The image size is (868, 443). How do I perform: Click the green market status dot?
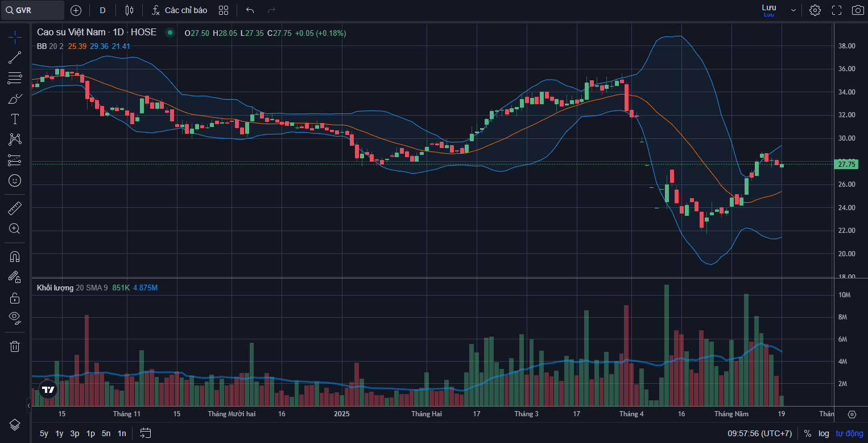pyautogui.click(x=170, y=32)
